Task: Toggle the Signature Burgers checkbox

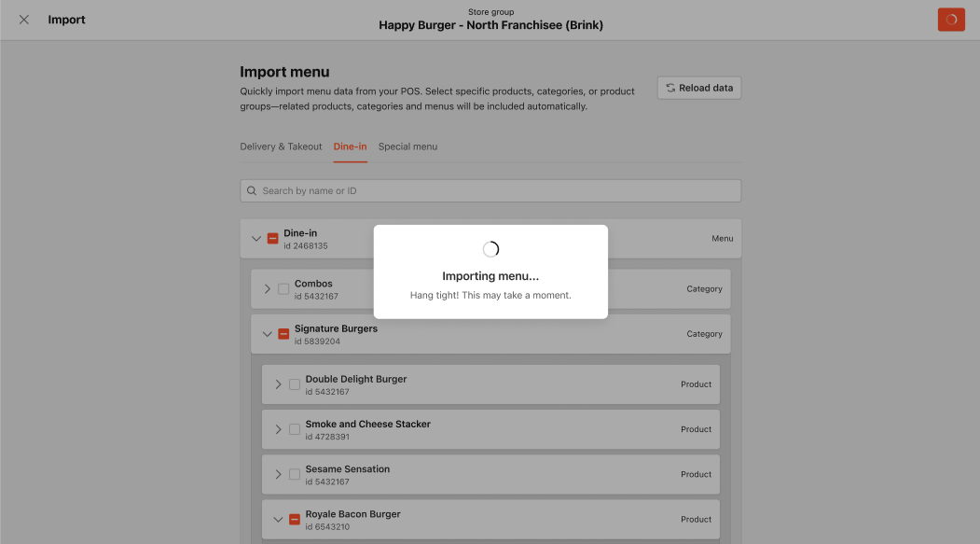Action: (x=283, y=334)
